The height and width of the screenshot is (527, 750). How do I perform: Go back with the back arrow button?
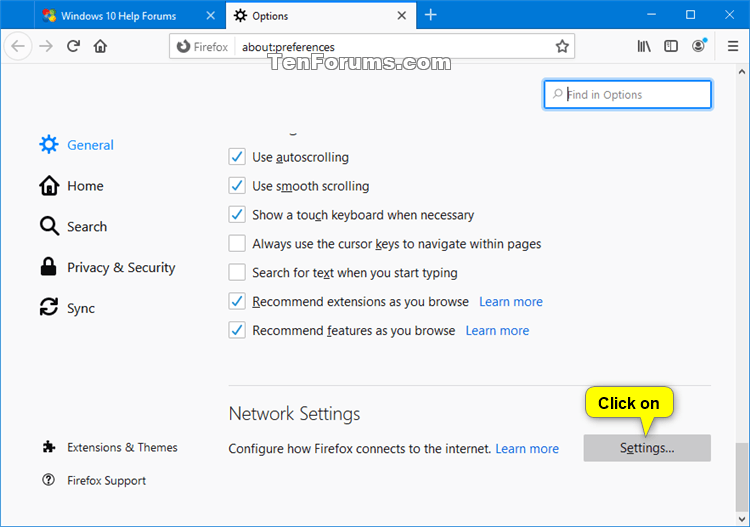[18, 46]
